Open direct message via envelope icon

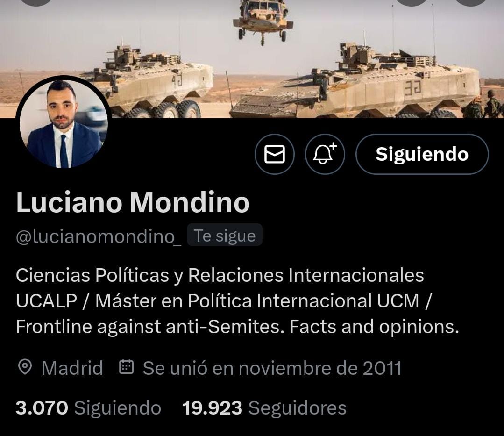pos(275,154)
